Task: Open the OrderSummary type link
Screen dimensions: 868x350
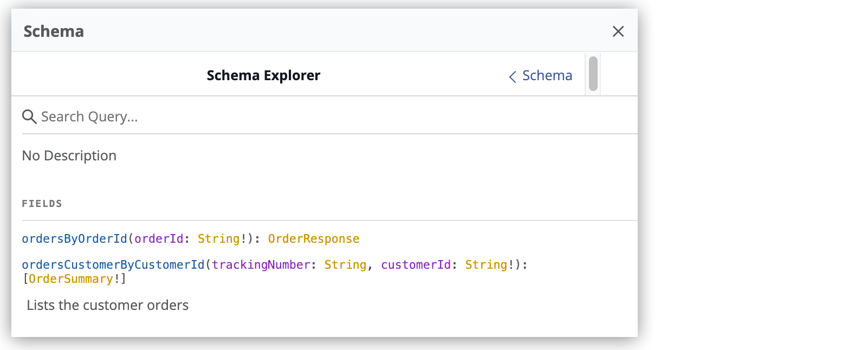Action: [x=69, y=278]
